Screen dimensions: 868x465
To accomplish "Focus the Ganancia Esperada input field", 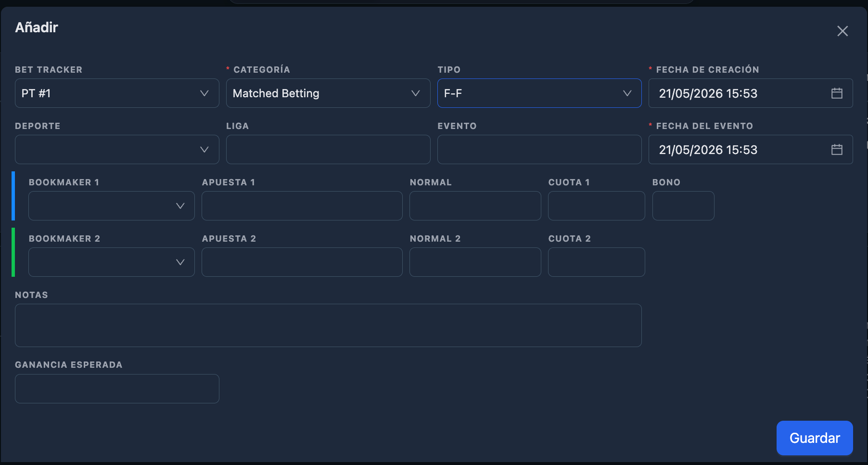I will tap(117, 389).
